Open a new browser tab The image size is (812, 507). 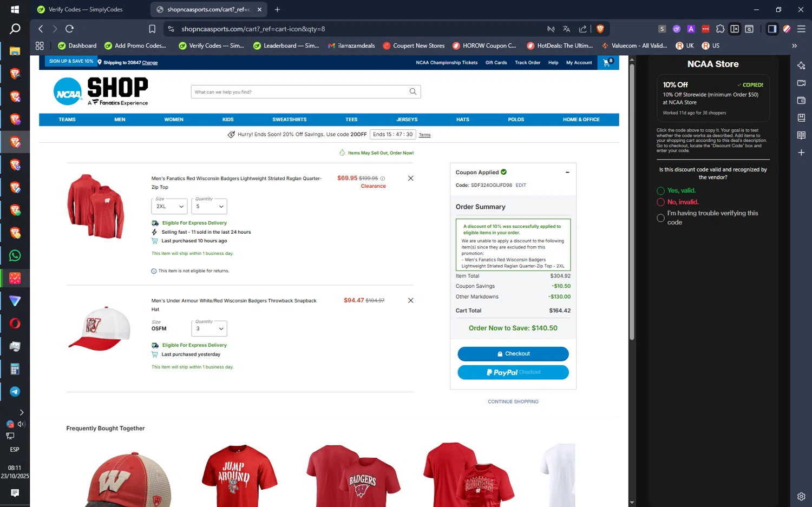click(x=277, y=9)
